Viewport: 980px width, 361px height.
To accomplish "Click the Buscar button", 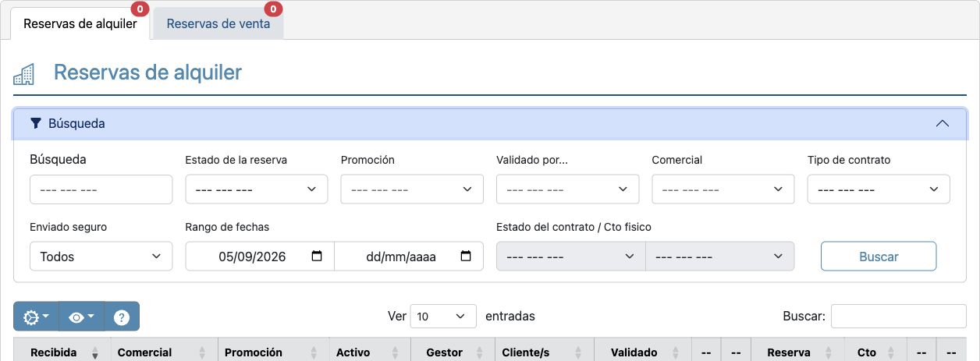I will pos(879,256).
